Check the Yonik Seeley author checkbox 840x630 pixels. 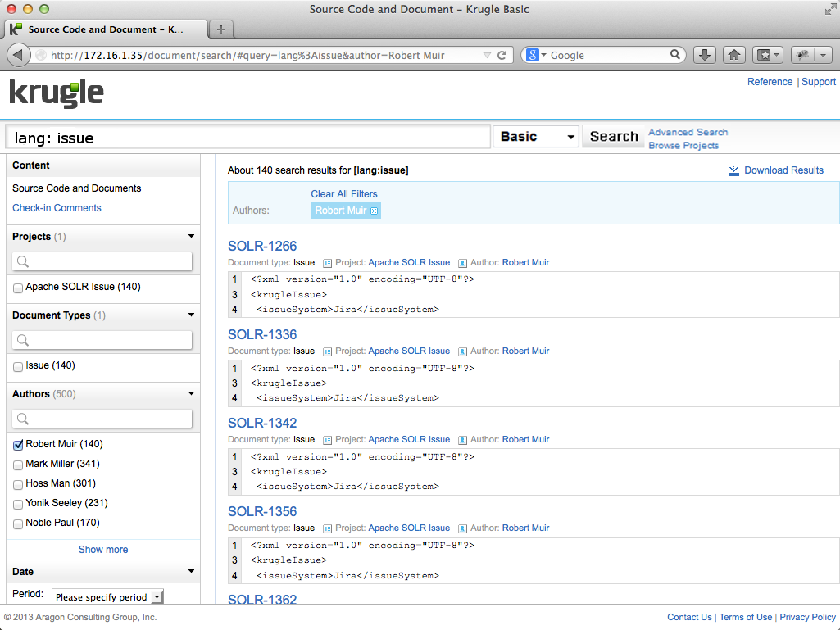(x=18, y=505)
